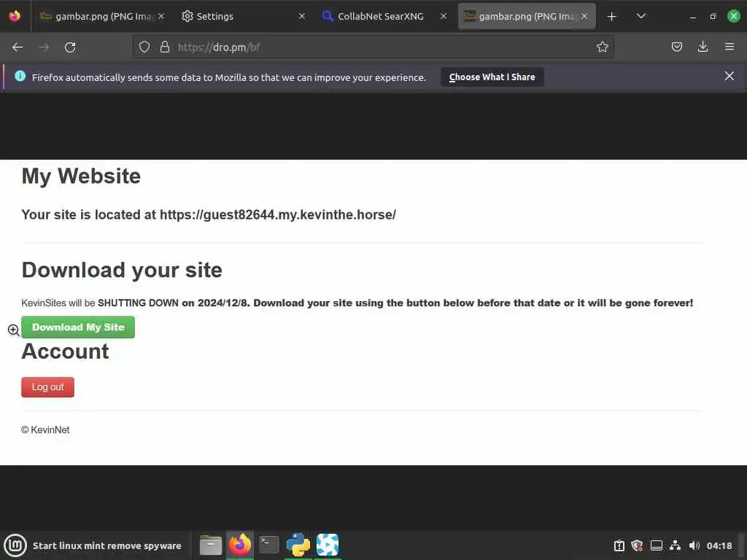Bookmark this page with the star
Screen dimensions: 747x560
tap(602, 47)
